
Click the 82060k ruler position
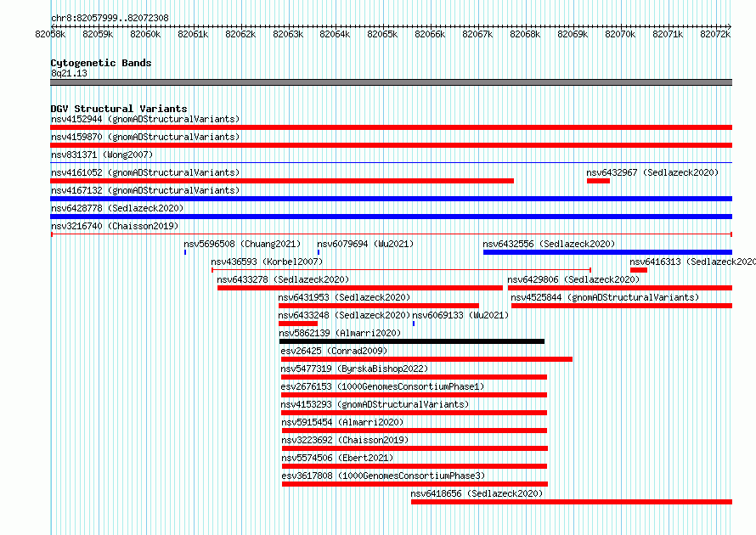point(145,34)
